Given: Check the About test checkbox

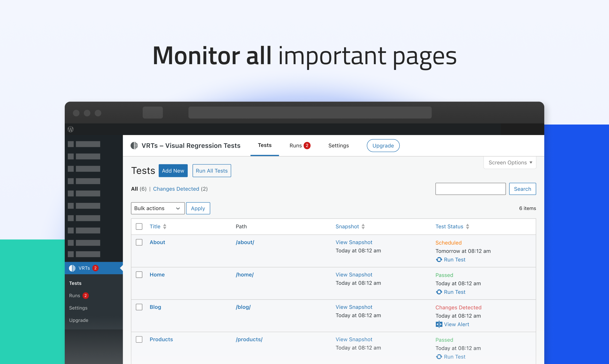Looking at the screenshot, I should (x=139, y=242).
